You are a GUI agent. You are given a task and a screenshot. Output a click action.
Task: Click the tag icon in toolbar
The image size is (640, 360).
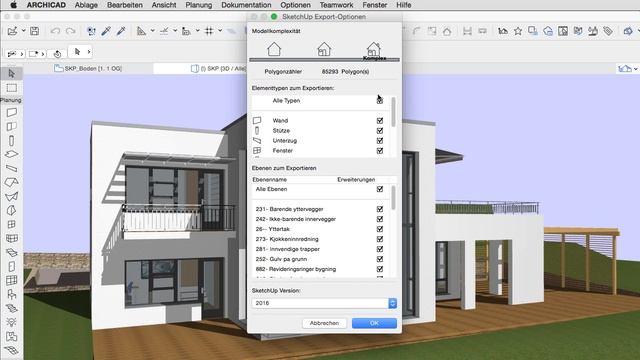coord(608,31)
